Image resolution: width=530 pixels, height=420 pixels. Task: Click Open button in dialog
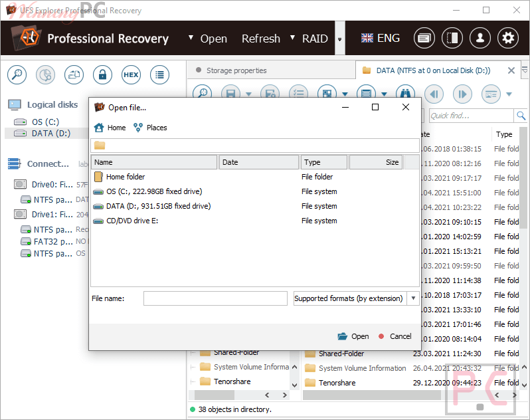(353, 336)
